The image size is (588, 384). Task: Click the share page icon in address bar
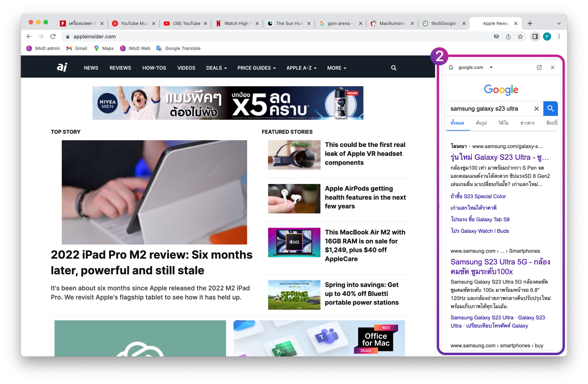[x=508, y=37]
